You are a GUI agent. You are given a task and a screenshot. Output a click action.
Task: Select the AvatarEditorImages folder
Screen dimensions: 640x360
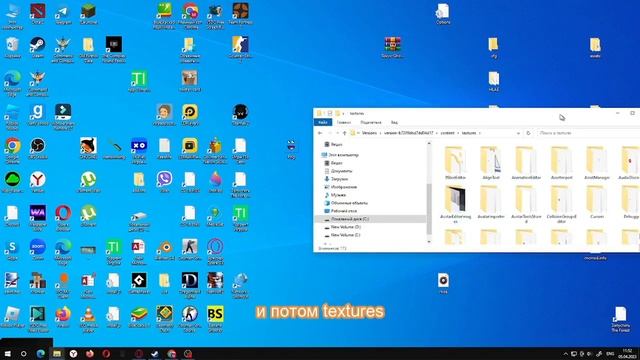pyautogui.click(x=455, y=204)
